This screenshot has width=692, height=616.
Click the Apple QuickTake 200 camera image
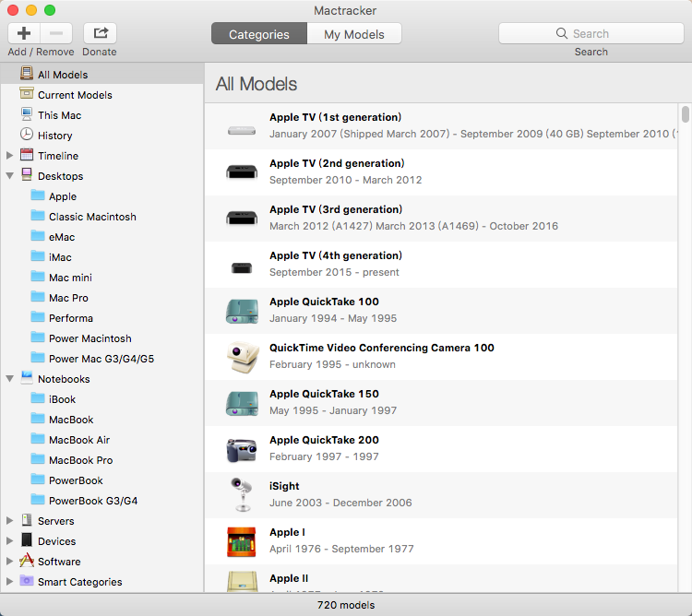tap(242, 450)
